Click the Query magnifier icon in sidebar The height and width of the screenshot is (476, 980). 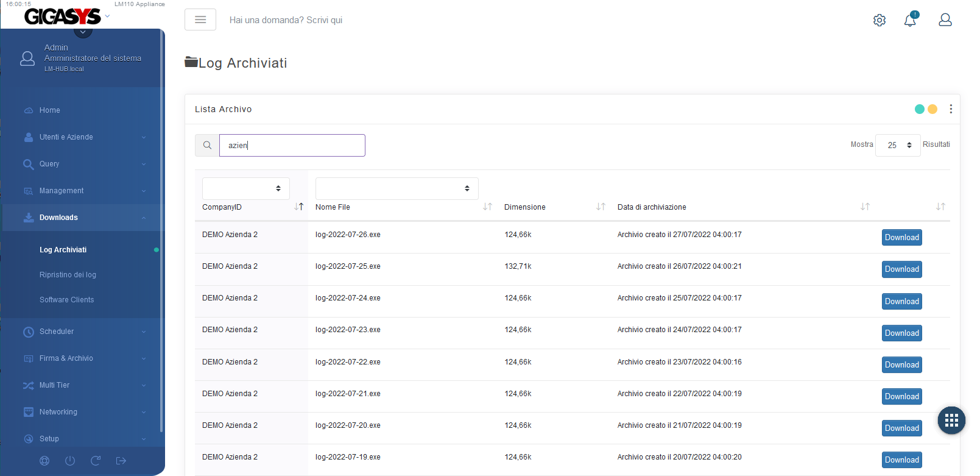point(29,164)
